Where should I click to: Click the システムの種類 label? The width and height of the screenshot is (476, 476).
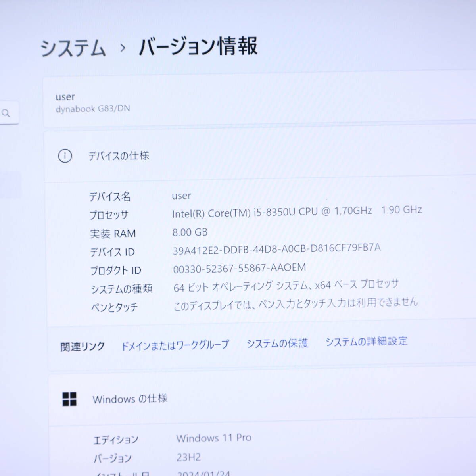click(122, 289)
